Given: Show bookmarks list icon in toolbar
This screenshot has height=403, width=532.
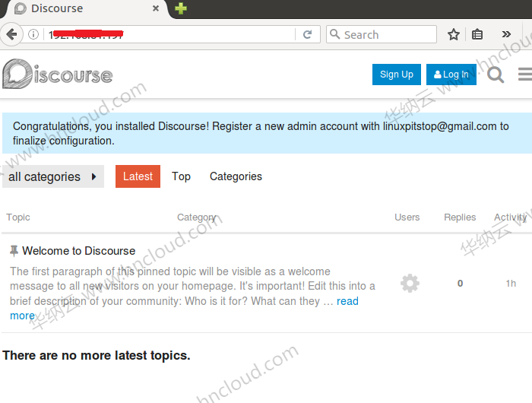Looking at the screenshot, I should [x=477, y=34].
